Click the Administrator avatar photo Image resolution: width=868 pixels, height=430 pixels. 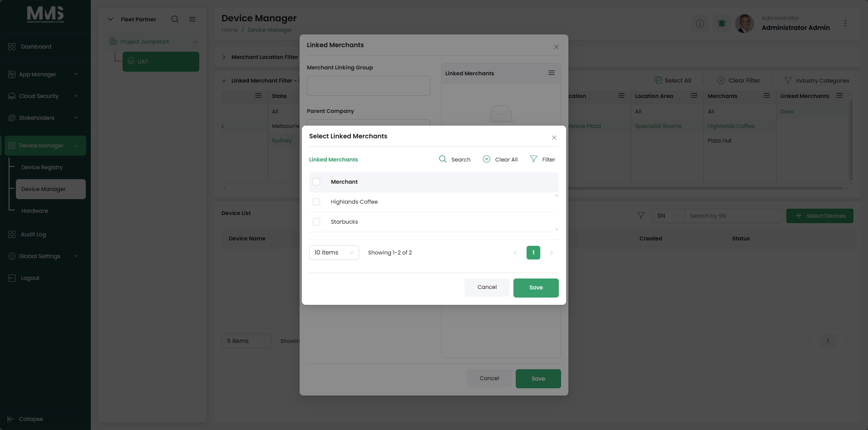pyautogui.click(x=745, y=23)
